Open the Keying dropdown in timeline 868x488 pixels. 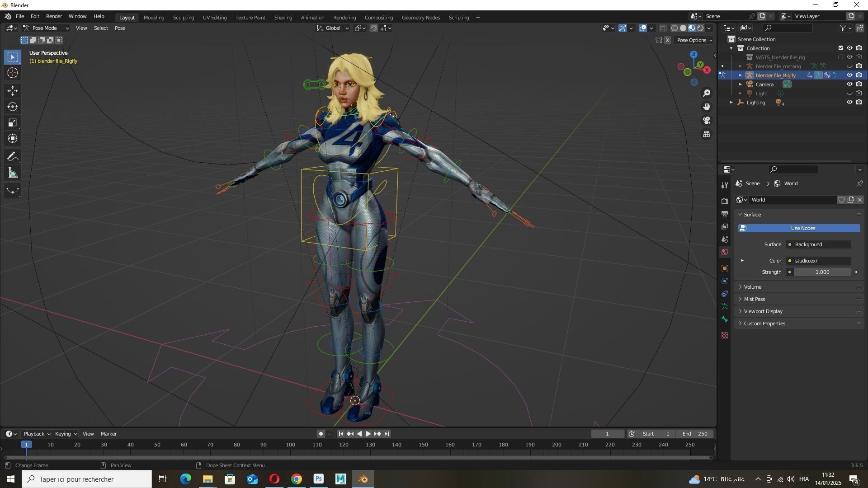(x=66, y=434)
